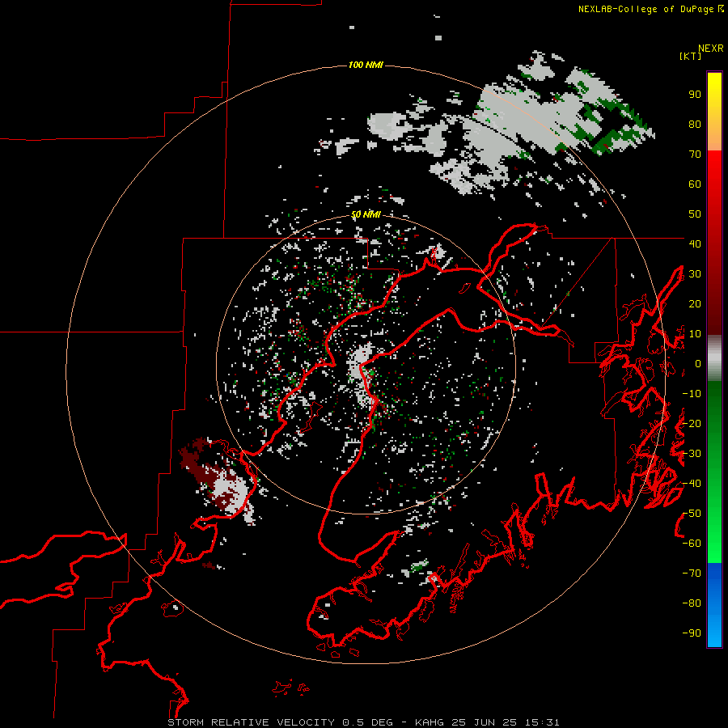Click the 80 value on the velocity scale

tap(695, 125)
